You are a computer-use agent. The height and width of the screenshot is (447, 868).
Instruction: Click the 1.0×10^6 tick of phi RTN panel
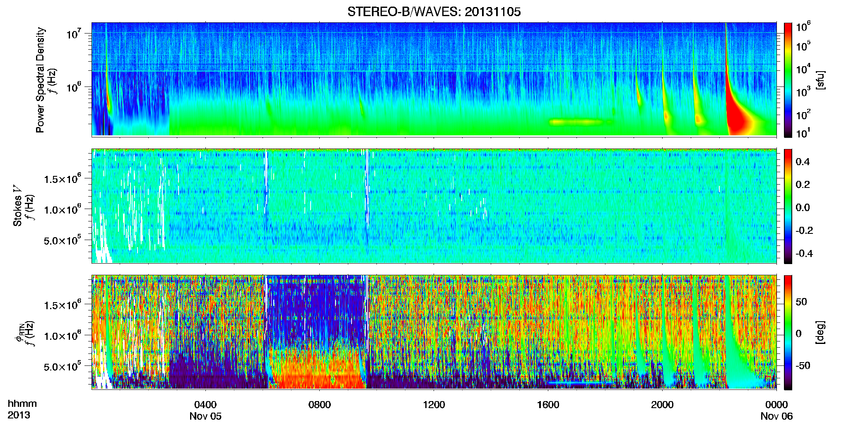point(62,336)
